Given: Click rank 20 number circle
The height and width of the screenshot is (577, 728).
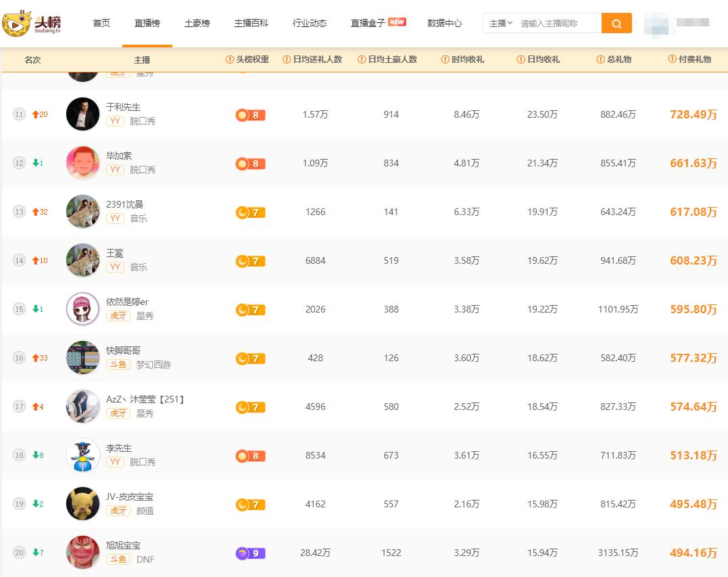Looking at the screenshot, I should click(x=19, y=553).
